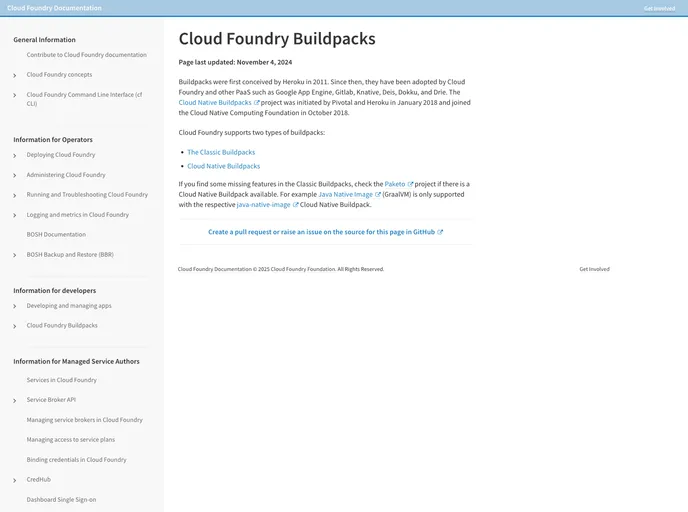Open Cloud Foundry Documentation header link
This screenshot has width=688, height=512.
(54, 8)
